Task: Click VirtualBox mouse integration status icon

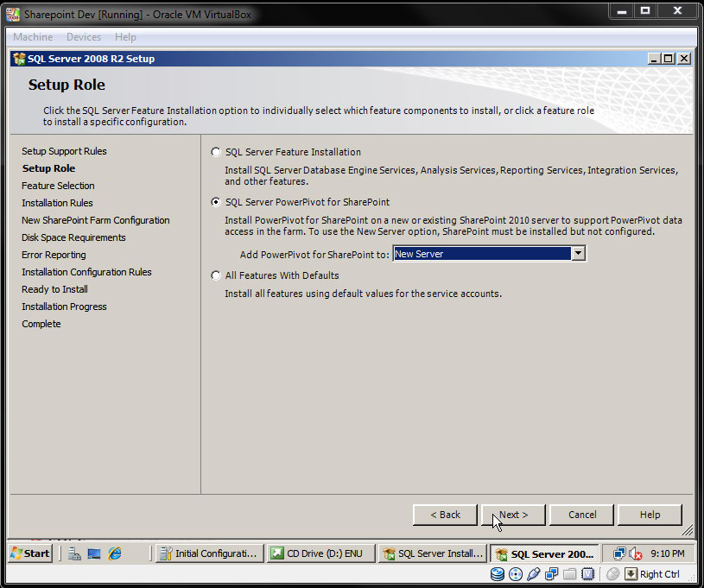Action: 612,574
